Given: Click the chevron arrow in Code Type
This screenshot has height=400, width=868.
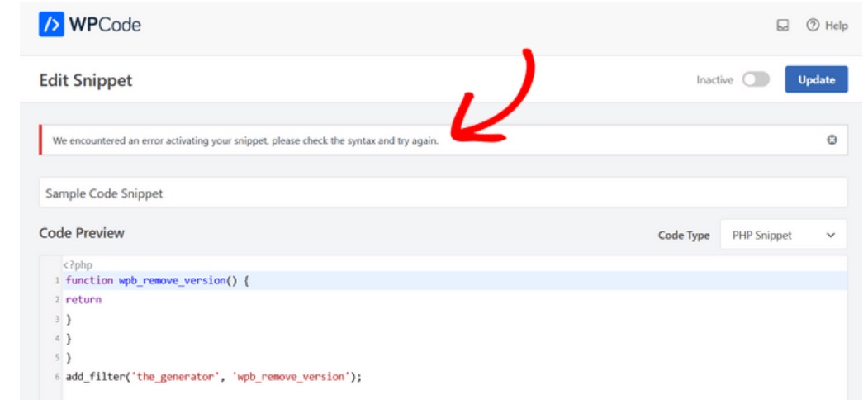Looking at the screenshot, I should [830, 236].
